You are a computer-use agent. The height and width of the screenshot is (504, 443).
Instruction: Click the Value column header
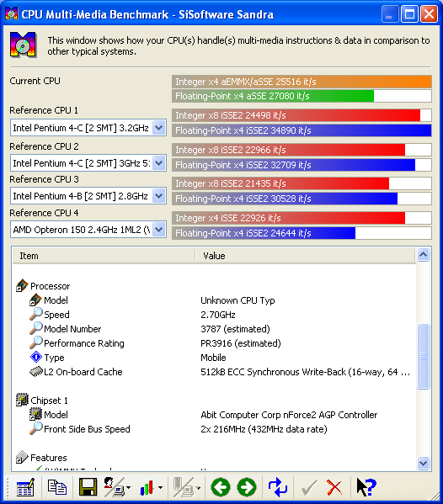click(x=306, y=256)
